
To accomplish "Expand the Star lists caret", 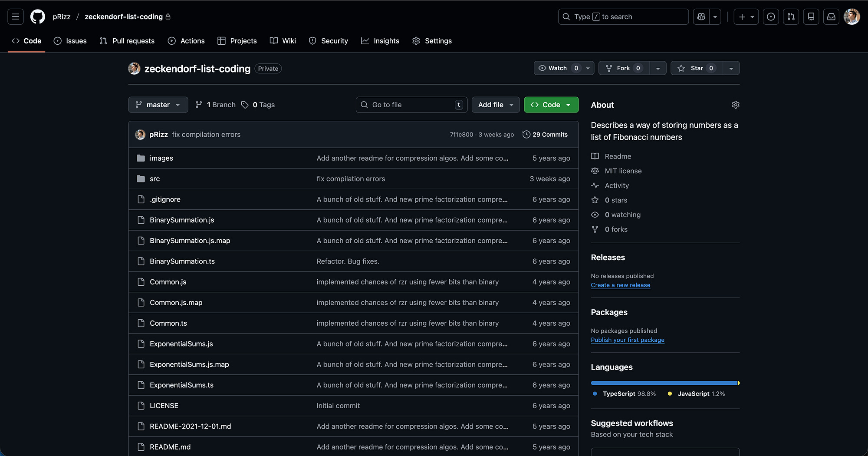I will [731, 68].
